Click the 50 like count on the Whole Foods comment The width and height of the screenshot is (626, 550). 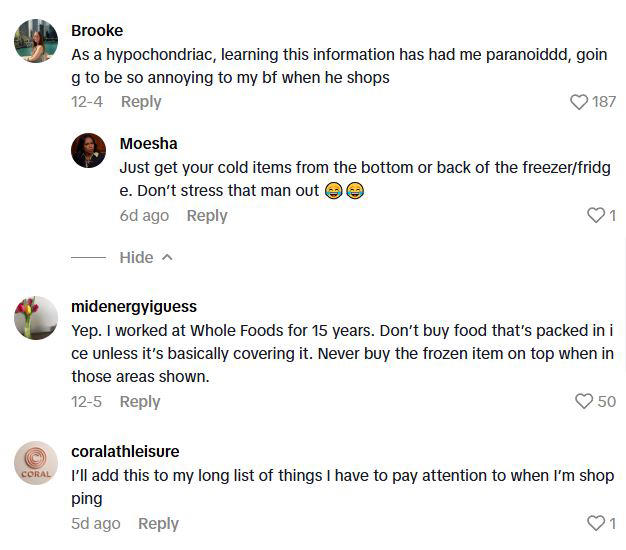coord(606,401)
